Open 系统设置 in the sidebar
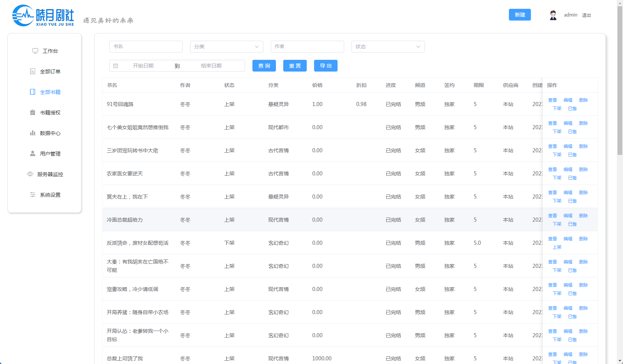 (44, 194)
